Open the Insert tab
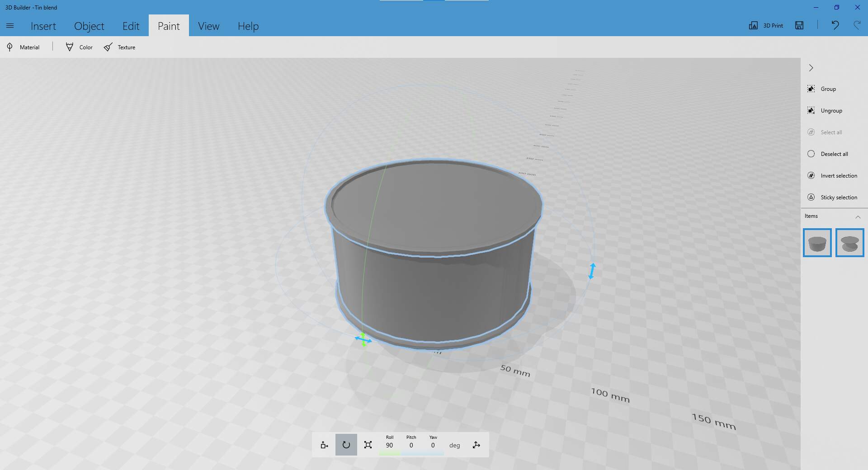 pyautogui.click(x=43, y=26)
